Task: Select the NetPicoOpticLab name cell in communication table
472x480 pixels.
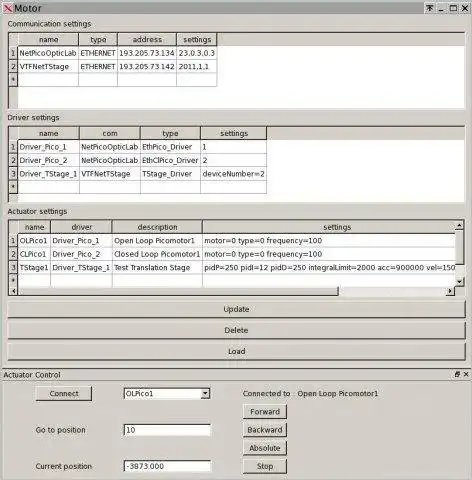Action: tap(48, 53)
